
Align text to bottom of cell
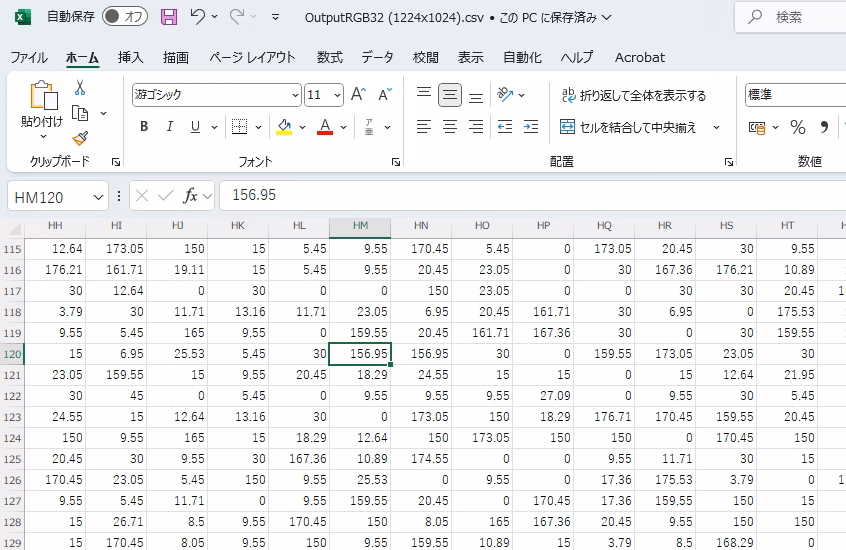pyautogui.click(x=476, y=96)
